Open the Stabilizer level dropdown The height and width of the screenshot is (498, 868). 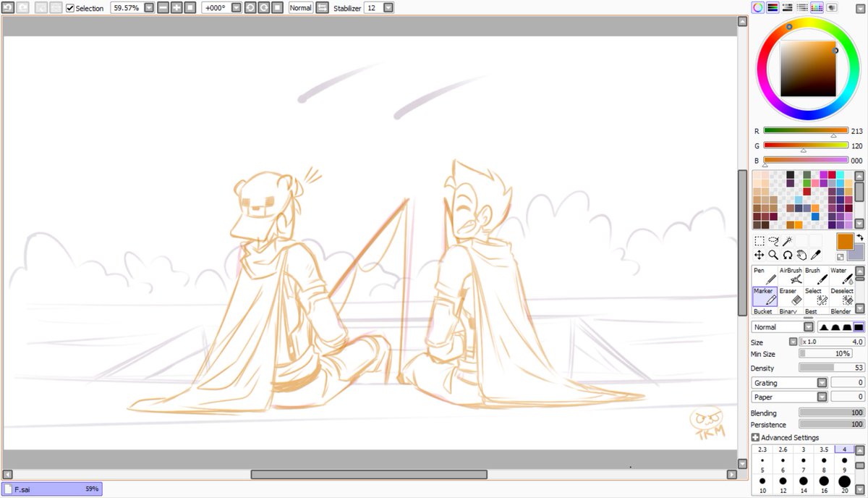tap(388, 7)
